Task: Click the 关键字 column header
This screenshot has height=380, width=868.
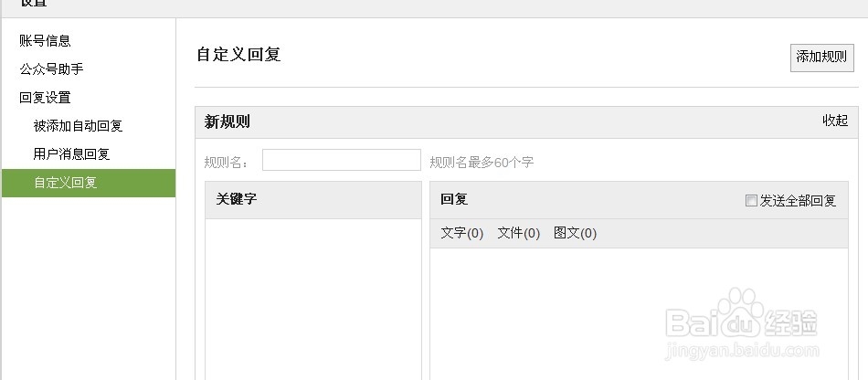Action: (237, 199)
